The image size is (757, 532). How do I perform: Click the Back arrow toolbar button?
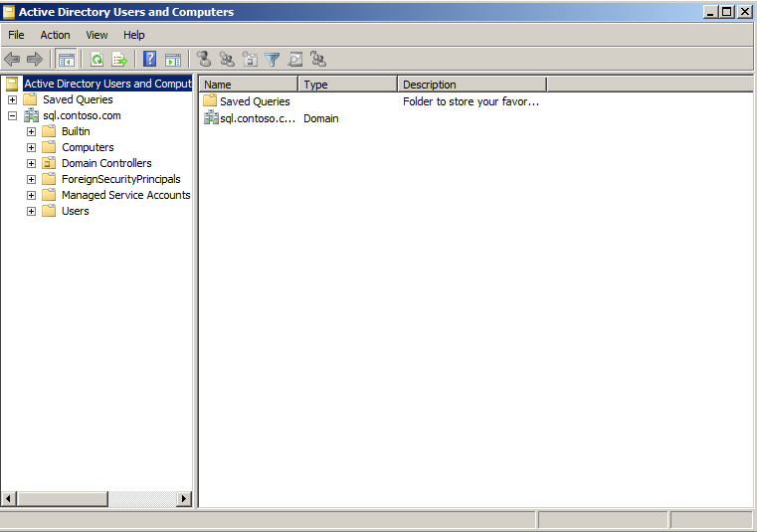(x=12, y=60)
